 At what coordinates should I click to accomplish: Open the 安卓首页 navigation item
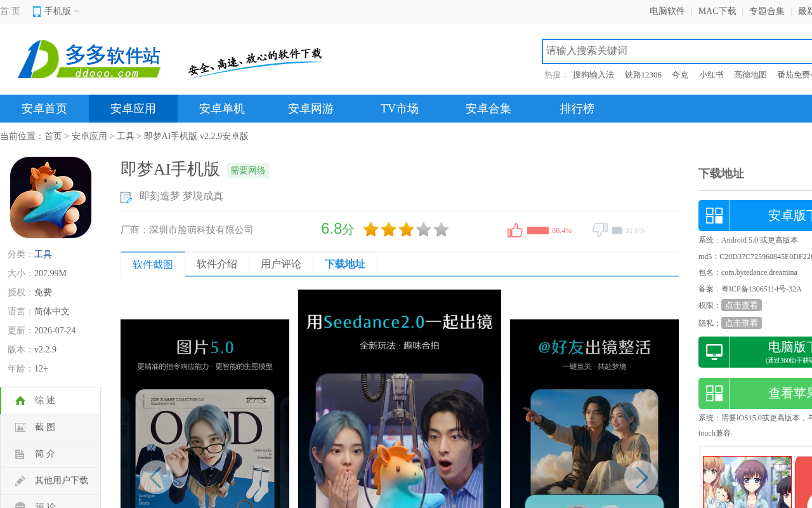coord(44,109)
